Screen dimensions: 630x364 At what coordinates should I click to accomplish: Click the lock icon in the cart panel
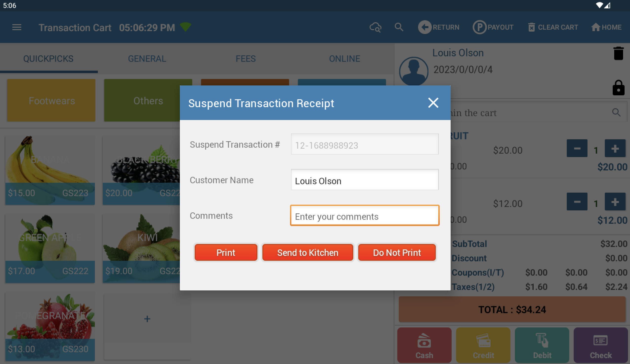618,88
